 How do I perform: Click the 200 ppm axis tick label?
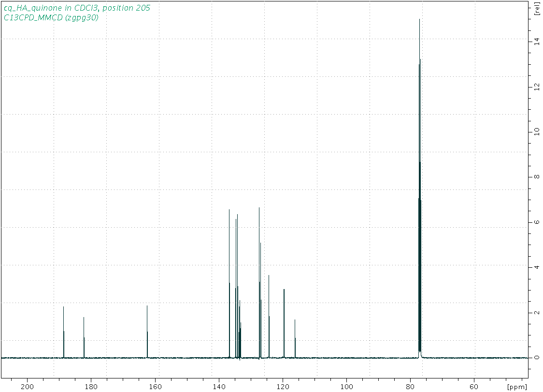point(28,386)
